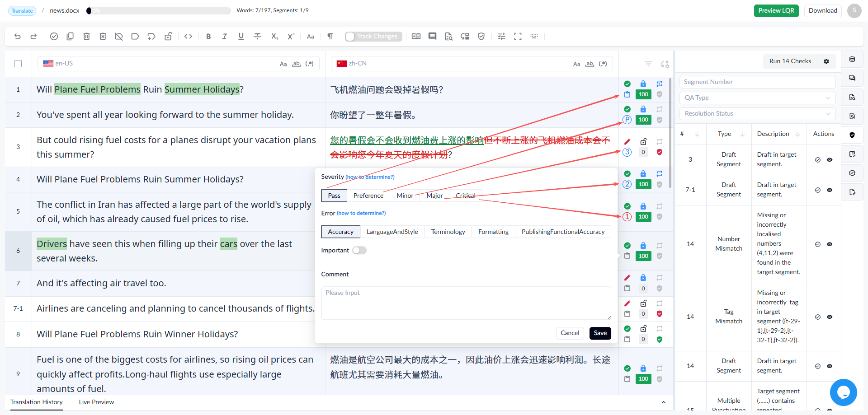Enable the Track Changes switch

tap(350, 37)
